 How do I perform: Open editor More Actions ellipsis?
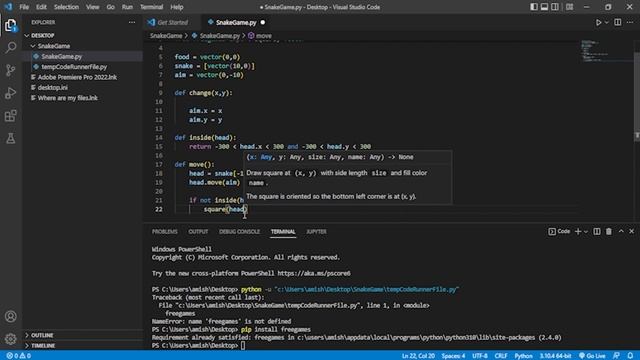click(630, 22)
